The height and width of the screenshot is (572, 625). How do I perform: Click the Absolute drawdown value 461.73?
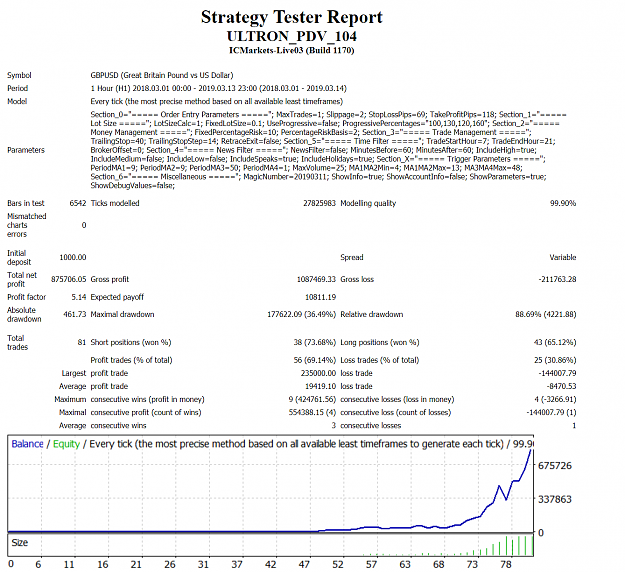[x=75, y=315]
